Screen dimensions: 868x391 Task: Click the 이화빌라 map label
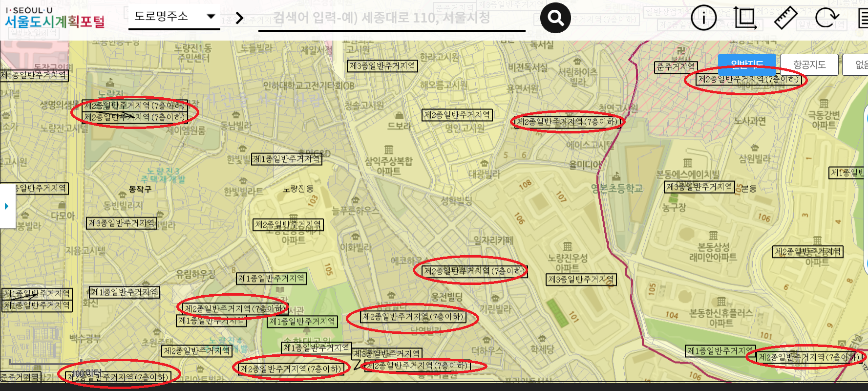(x=356, y=247)
